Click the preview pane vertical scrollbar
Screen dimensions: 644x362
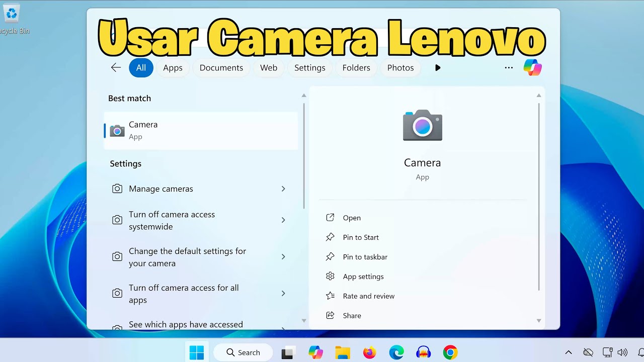pos(539,197)
